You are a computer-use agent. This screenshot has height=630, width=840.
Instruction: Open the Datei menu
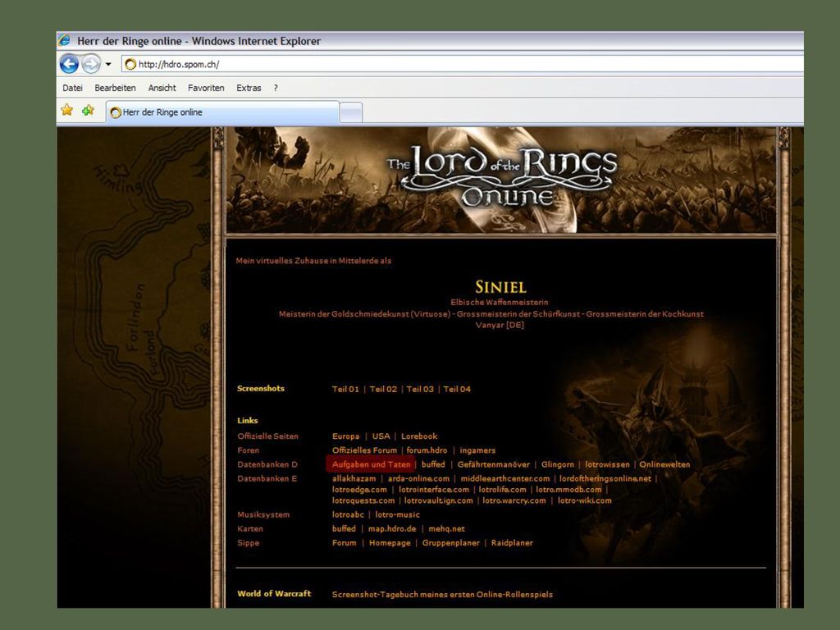click(x=72, y=88)
